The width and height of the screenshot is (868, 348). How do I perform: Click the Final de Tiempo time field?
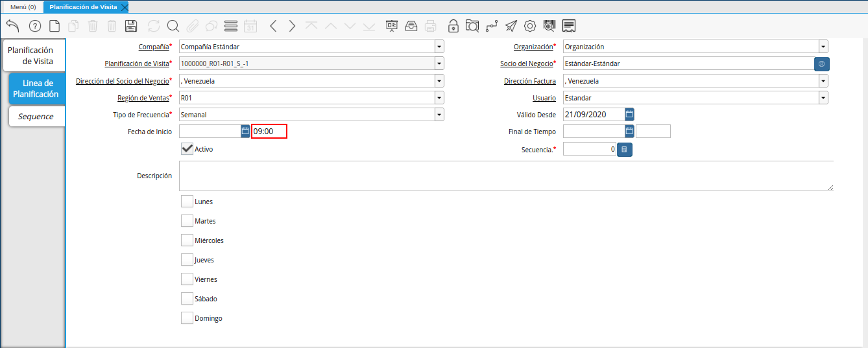click(653, 132)
